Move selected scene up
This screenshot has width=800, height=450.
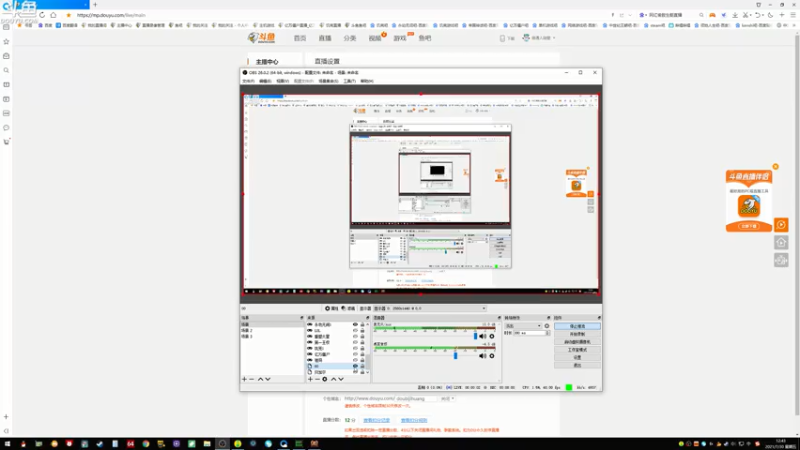(x=260, y=379)
